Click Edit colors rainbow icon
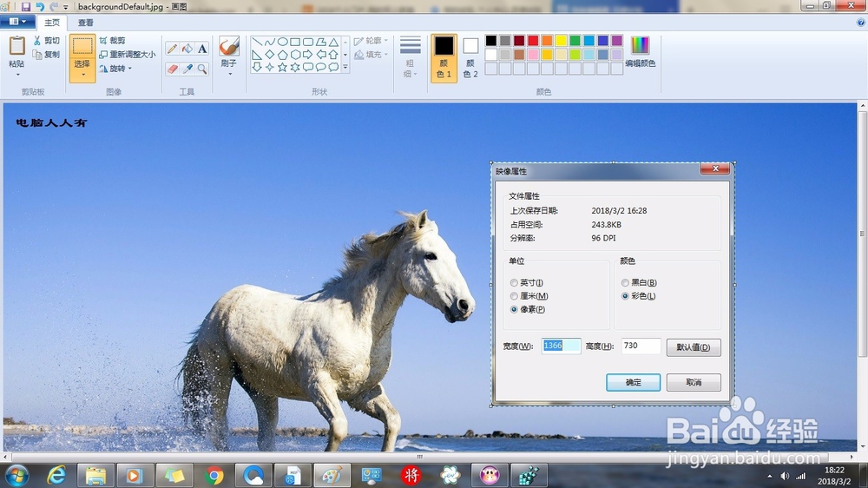 coord(640,45)
